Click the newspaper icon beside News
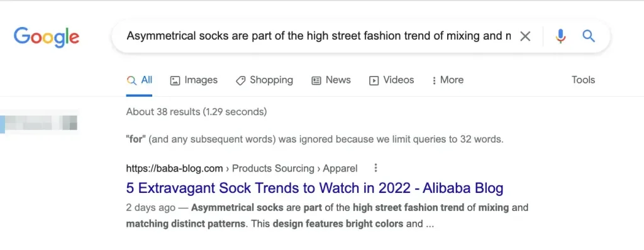The width and height of the screenshot is (644, 250). (x=316, y=81)
